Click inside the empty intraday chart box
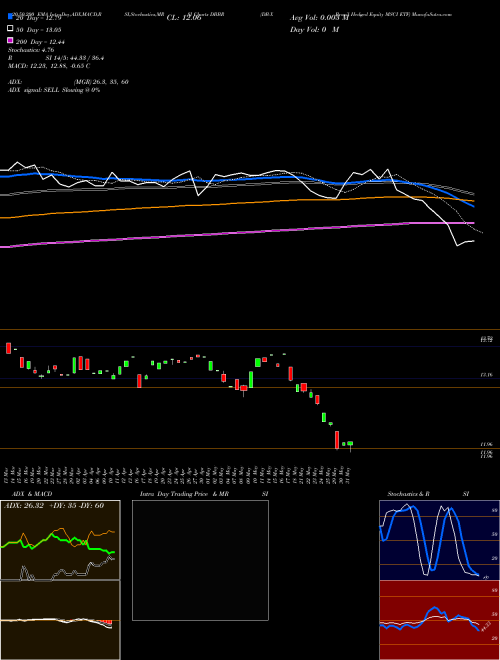 pyautogui.click(x=200, y=560)
